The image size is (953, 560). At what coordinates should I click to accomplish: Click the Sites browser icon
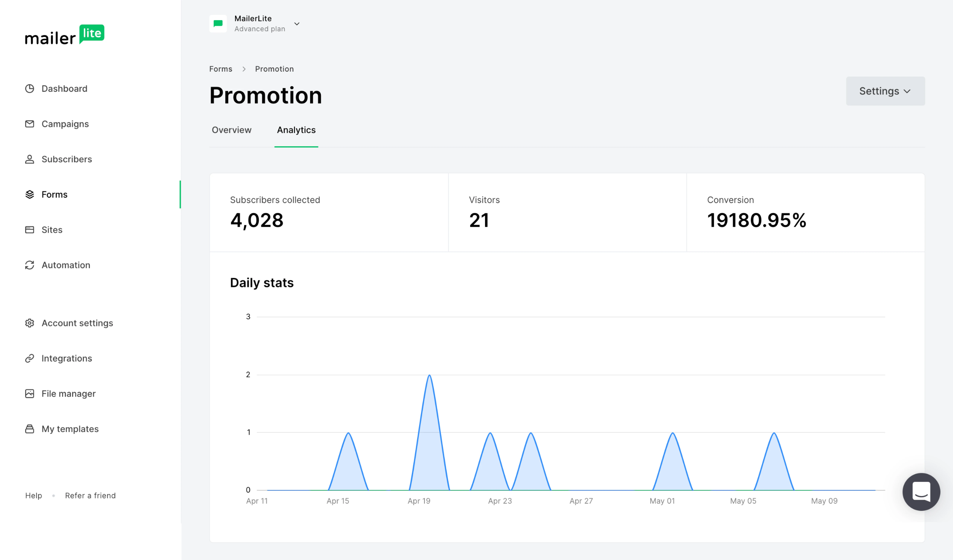[x=30, y=230]
